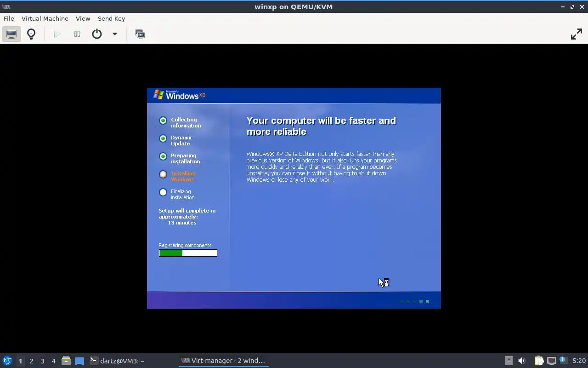
Task: Click the Windows XP Delta Edition paragraph
Action: tap(322, 167)
